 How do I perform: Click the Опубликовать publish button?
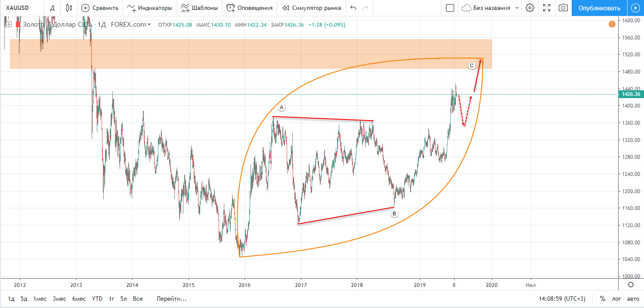599,8
